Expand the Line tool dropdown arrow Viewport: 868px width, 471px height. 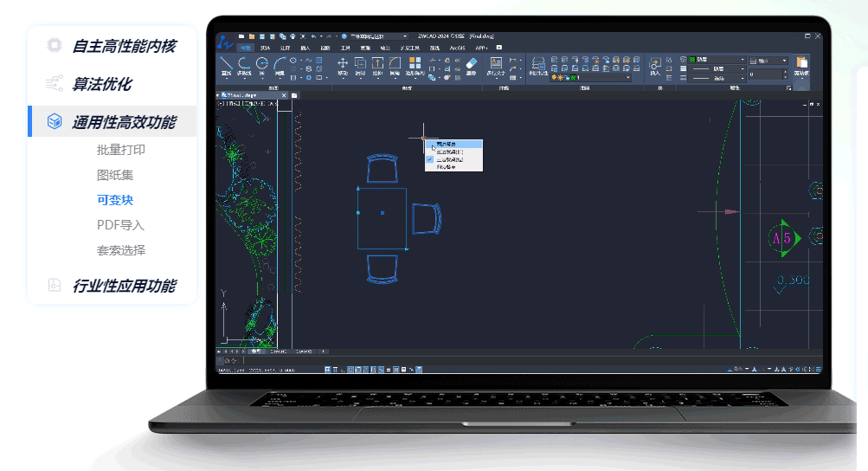coord(226,78)
